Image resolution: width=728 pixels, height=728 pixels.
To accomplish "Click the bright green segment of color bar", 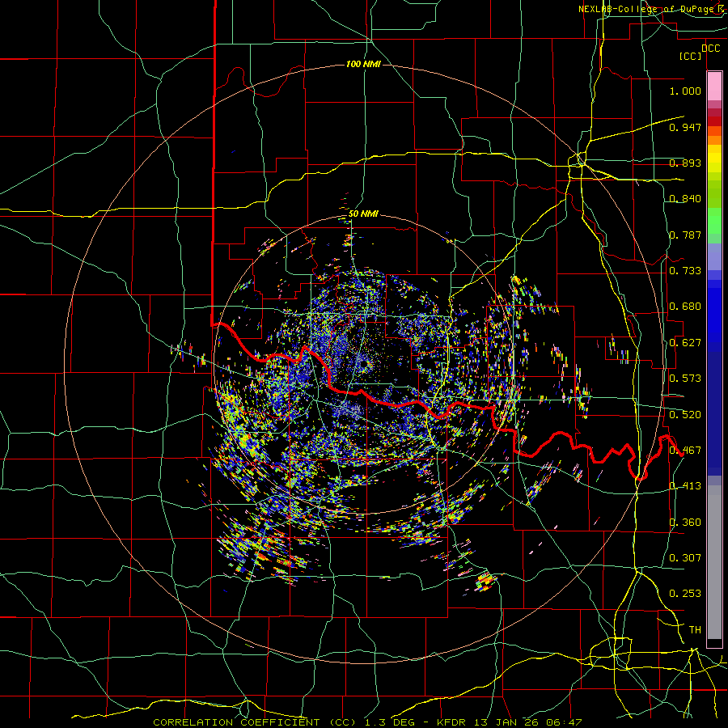I will tap(714, 221).
